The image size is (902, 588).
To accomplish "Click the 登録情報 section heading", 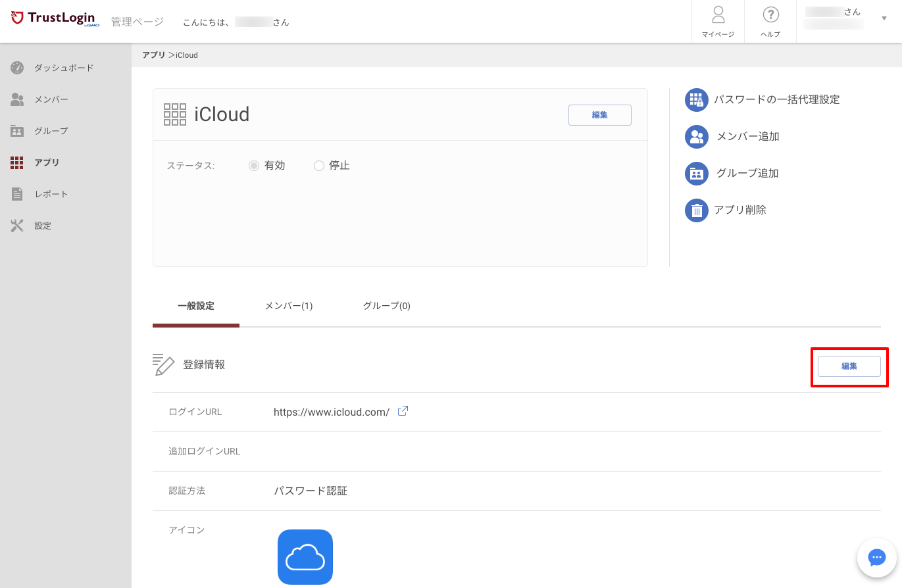I will click(204, 365).
